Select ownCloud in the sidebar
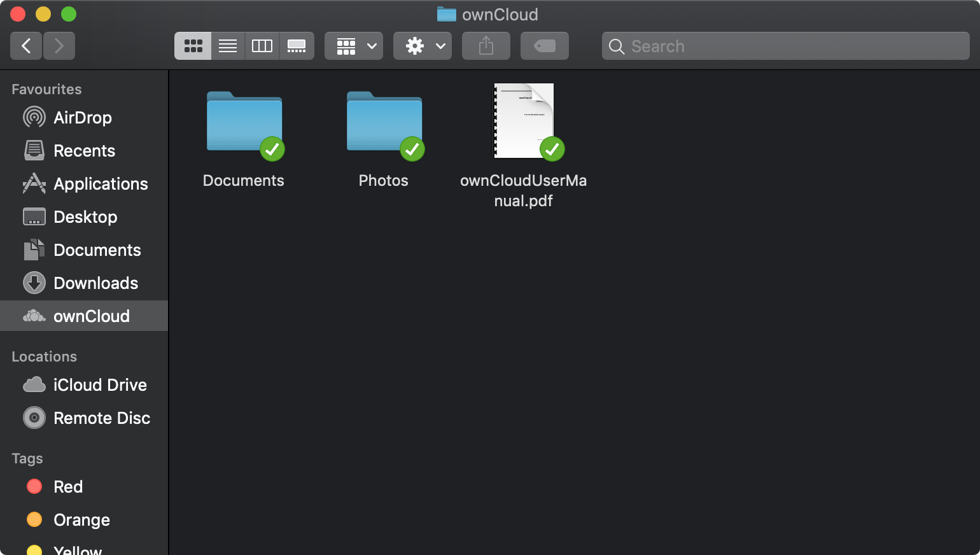980x555 pixels. (x=84, y=316)
